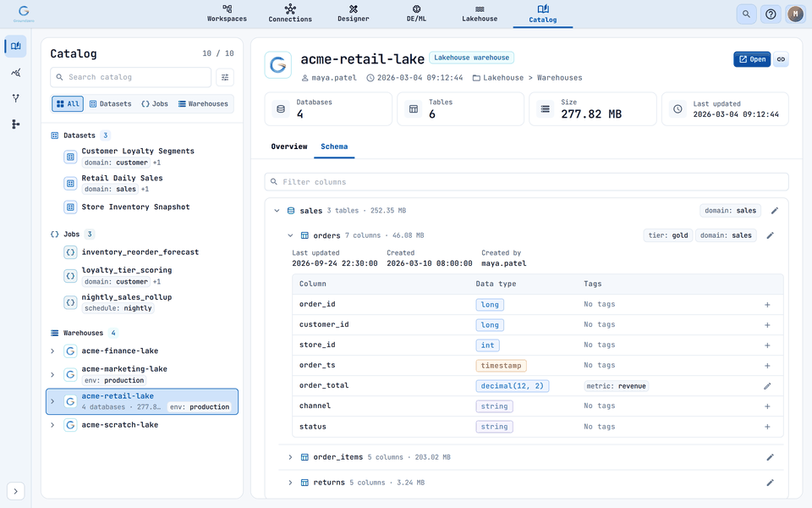The width and height of the screenshot is (812, 508).
Task: Click the Search catalog input field
Action: coord(130,77)
